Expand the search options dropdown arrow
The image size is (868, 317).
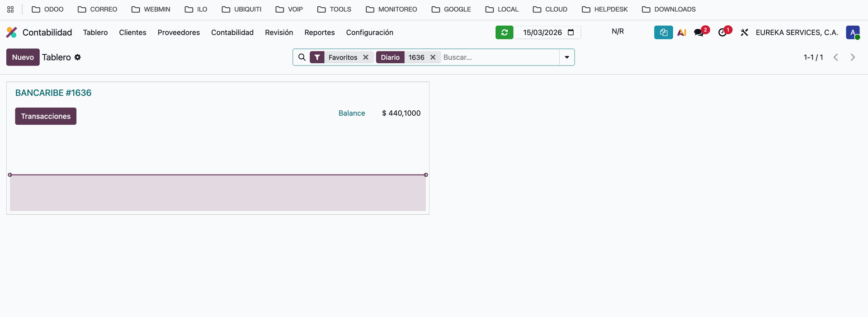click(x=566, y=57)
